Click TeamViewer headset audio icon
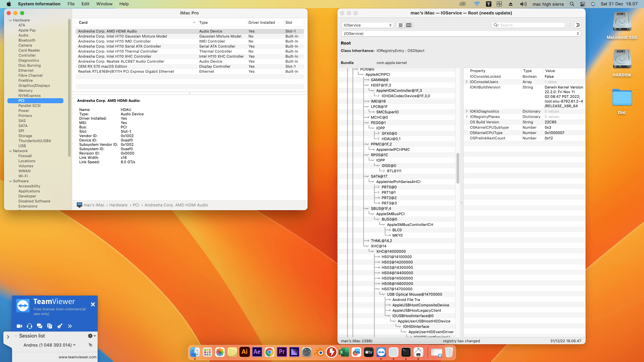Image resolution: width=644 pixels, height=362 pixels. click(30, 326)
